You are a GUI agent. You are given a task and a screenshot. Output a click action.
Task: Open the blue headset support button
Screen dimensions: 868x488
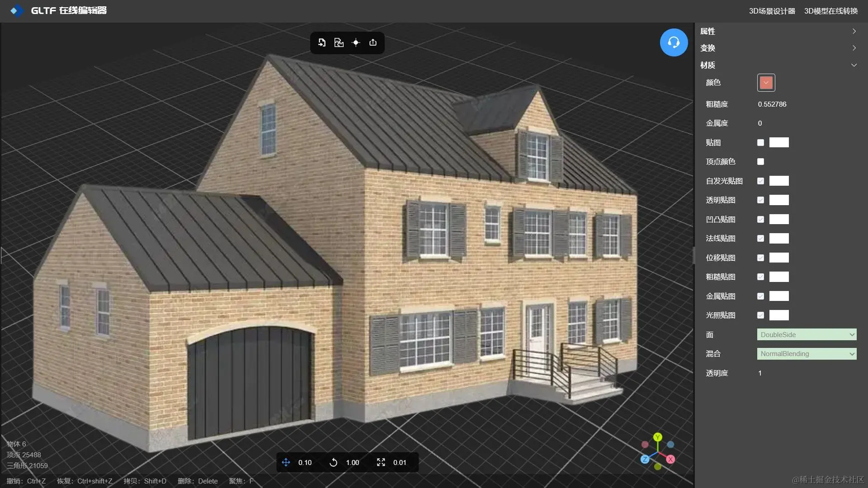674,42
